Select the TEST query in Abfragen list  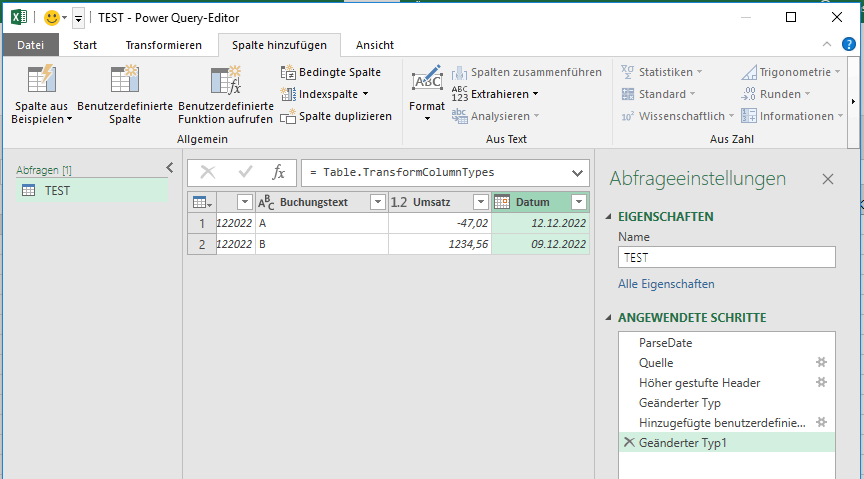click(x=92, y=191)
